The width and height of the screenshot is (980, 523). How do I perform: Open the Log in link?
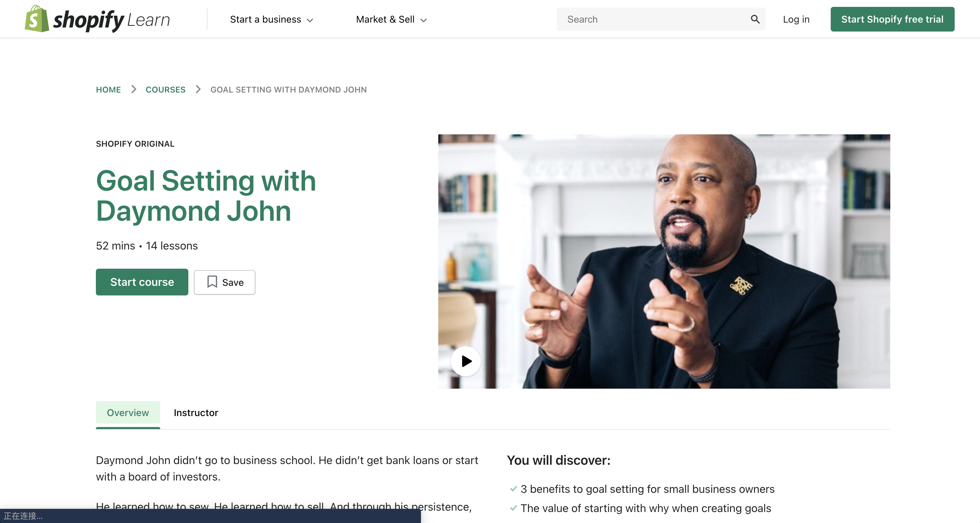796,20
